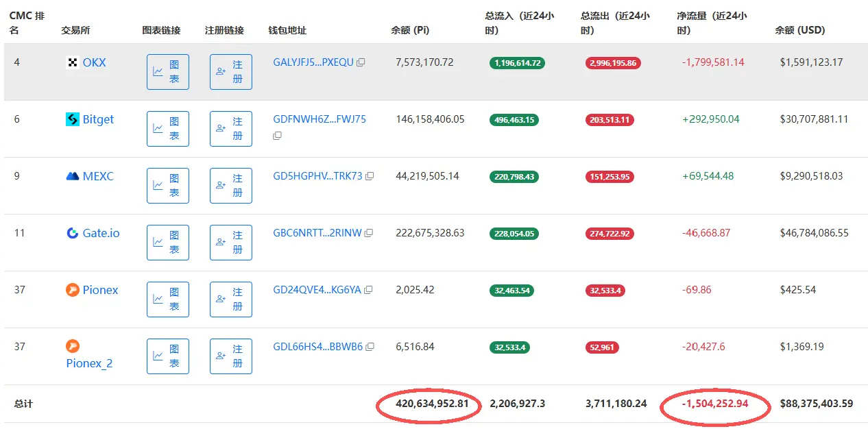Screen dimensions: 868x429
Task: Click MEXC outflow badge 151,253.95
Action: pyautogui.click(x=610, y=177)
